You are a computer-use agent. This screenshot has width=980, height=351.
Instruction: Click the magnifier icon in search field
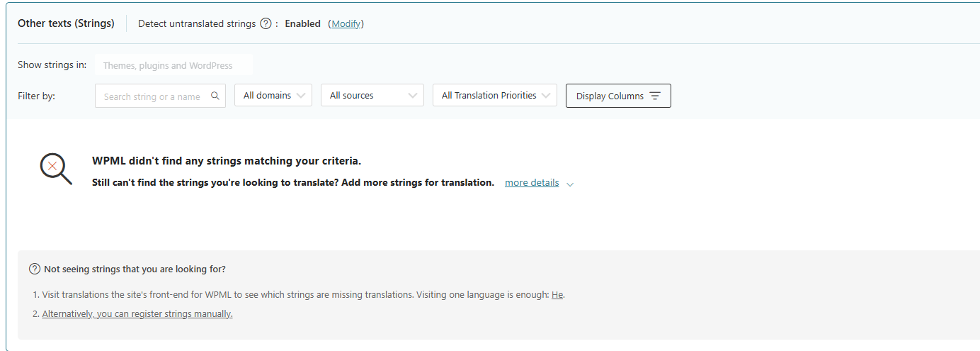[215, 96]
